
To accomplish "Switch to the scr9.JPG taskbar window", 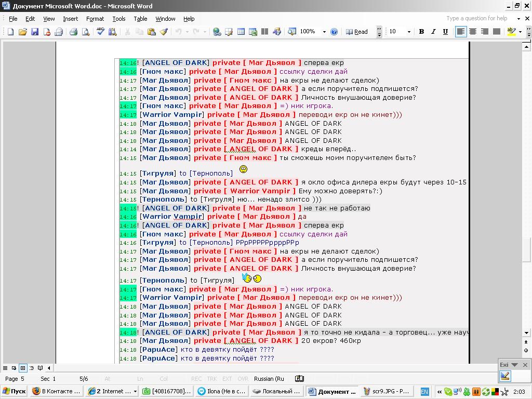I will coord(387,391).
